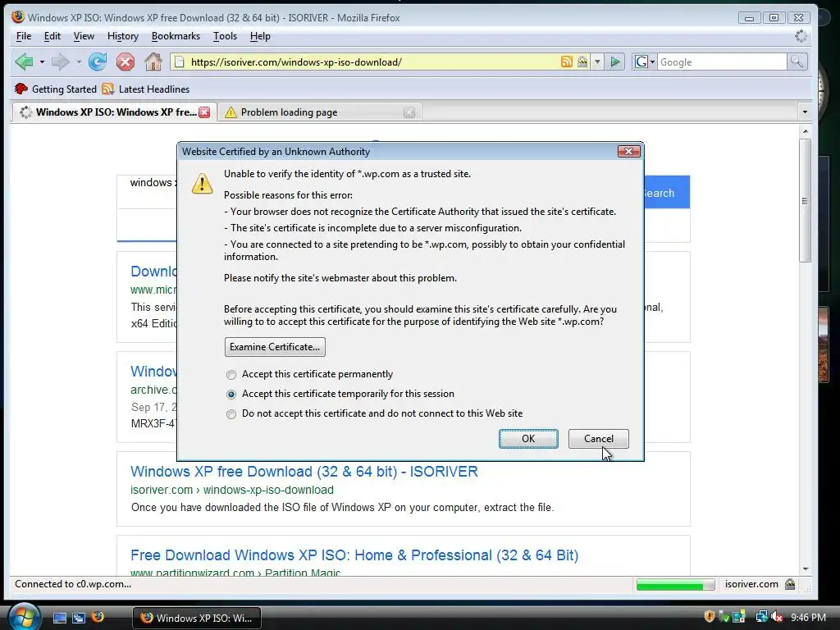Open the Help menu
Image resolution: width=840 pixels, height=630 pixels.
point(260,36)
